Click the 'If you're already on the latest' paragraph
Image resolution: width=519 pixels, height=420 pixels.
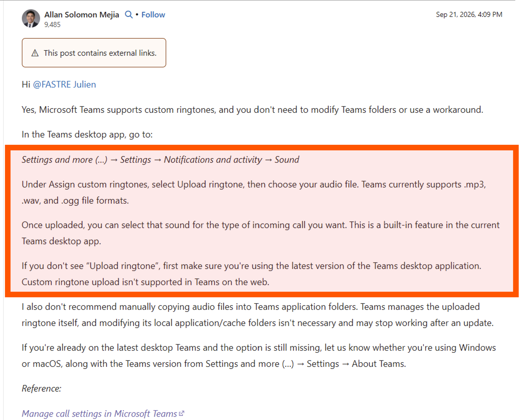click(x=259, y=356)
